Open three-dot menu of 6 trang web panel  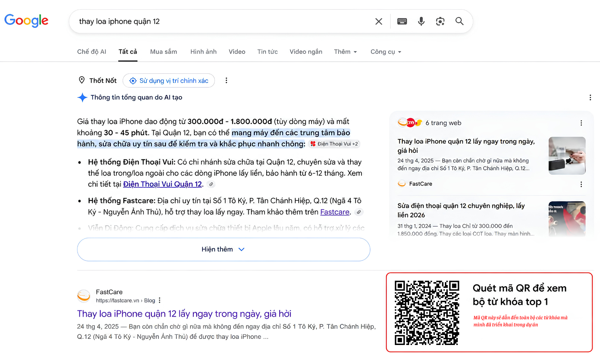tap(581, 123)
